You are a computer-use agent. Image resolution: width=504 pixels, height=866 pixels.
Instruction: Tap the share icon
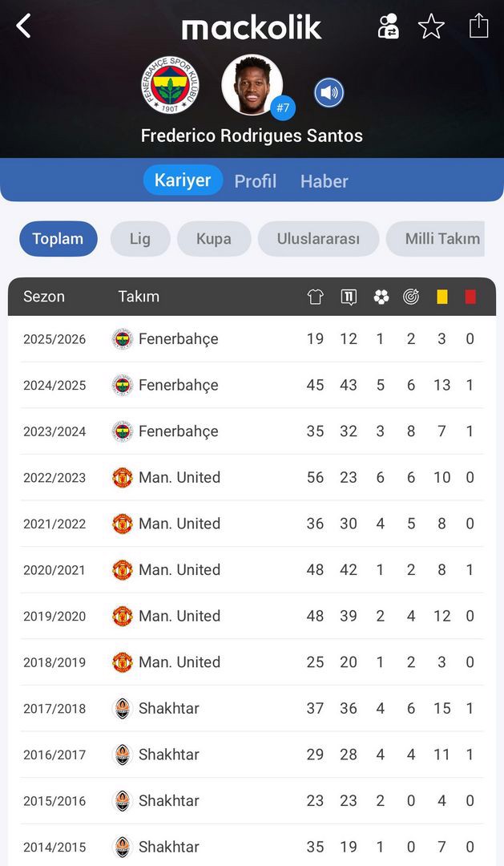click(x=478, y=26)
